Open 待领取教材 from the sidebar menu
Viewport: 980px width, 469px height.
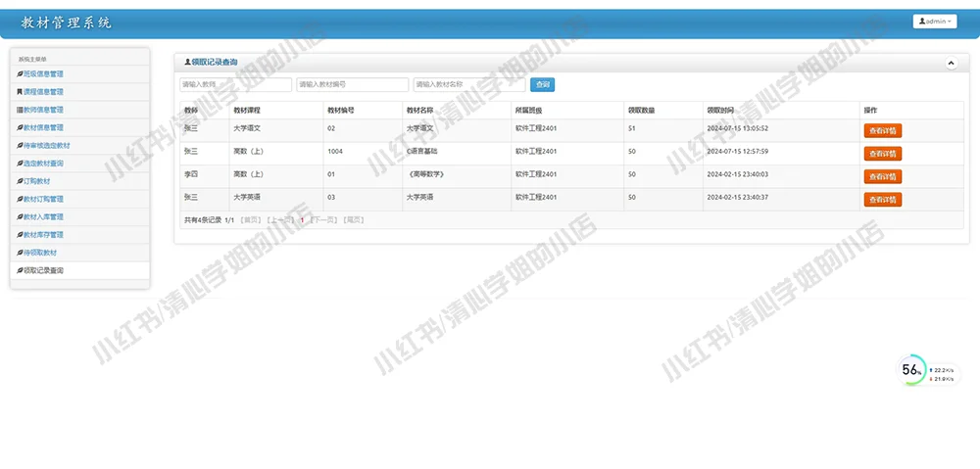tap(80, 253)
